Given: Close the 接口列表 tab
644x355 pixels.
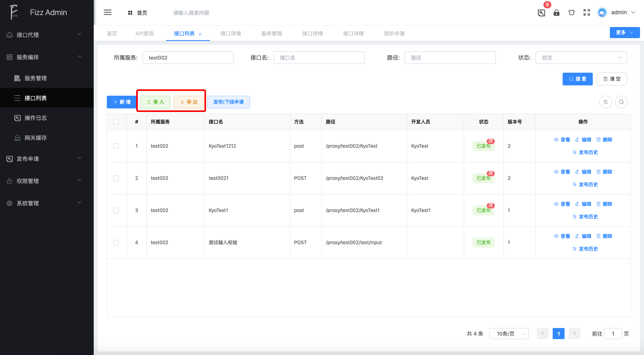Looking at the screenshot, I should [x=200, y=34].
